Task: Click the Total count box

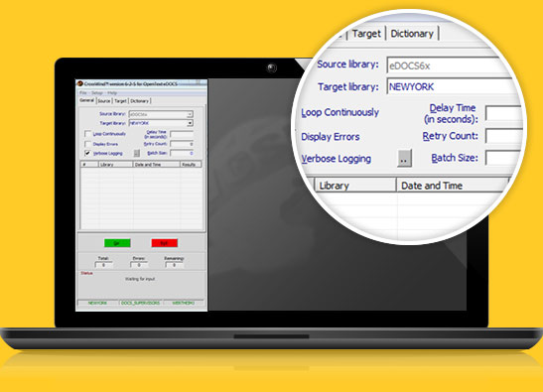Action: (x=103, y=265)
